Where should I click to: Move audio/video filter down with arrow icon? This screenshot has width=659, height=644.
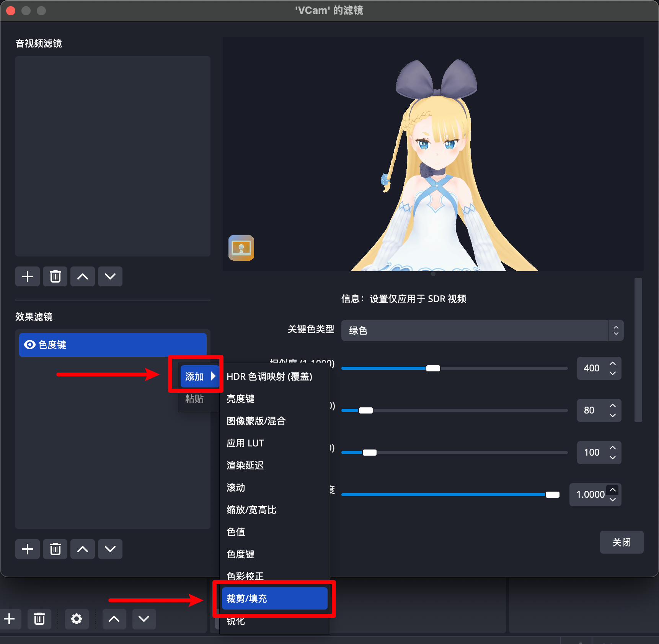pos(110,276)
